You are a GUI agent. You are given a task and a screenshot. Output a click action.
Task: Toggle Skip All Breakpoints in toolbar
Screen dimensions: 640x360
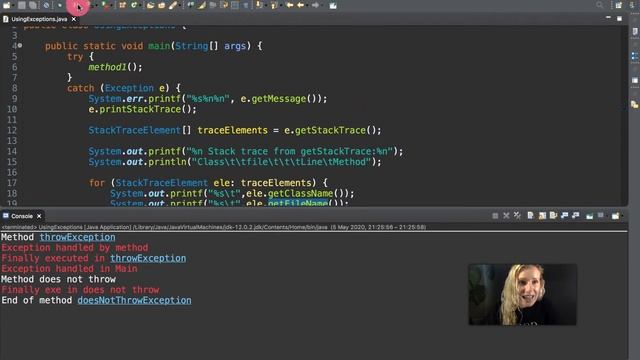pos(46,5)
